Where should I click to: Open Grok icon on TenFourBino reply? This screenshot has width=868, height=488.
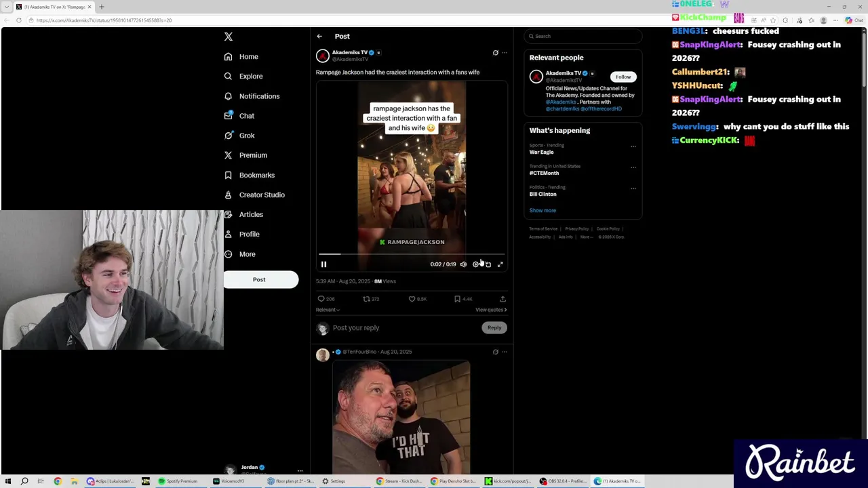coord(495,352)
